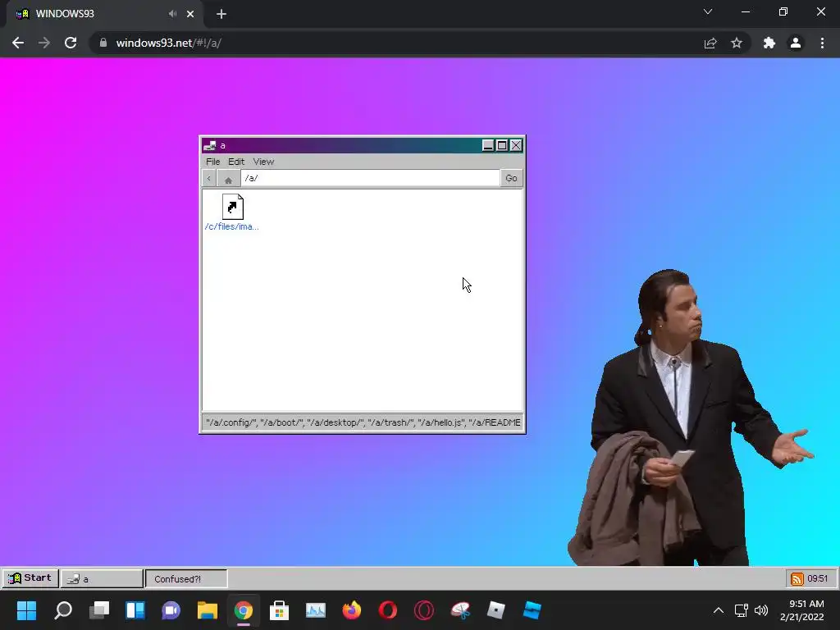Show hidden system tray icons
The image size is (840, 630).
[x=719, y=610]
